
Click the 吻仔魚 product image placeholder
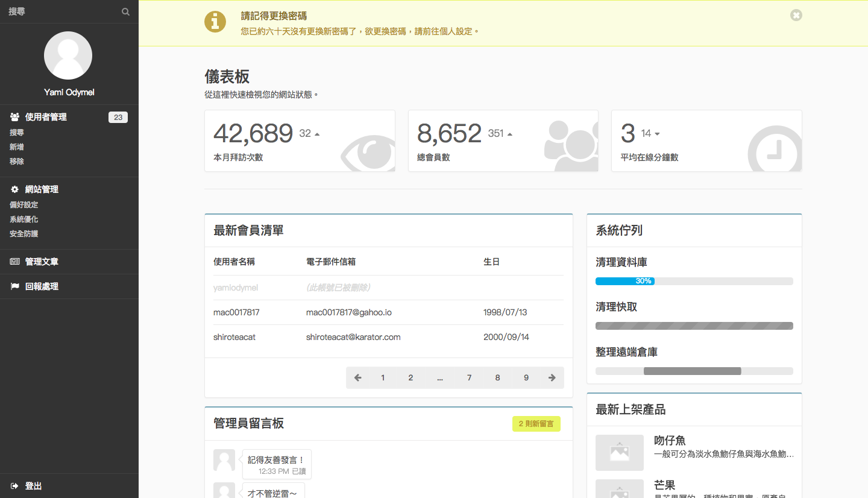pos(620,453)
